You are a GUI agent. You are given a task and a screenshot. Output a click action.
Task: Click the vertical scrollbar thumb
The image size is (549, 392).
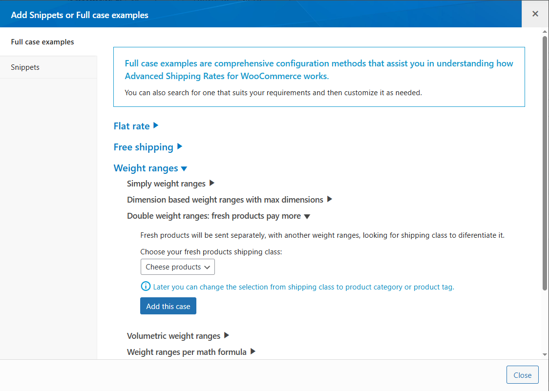[545, 161]
